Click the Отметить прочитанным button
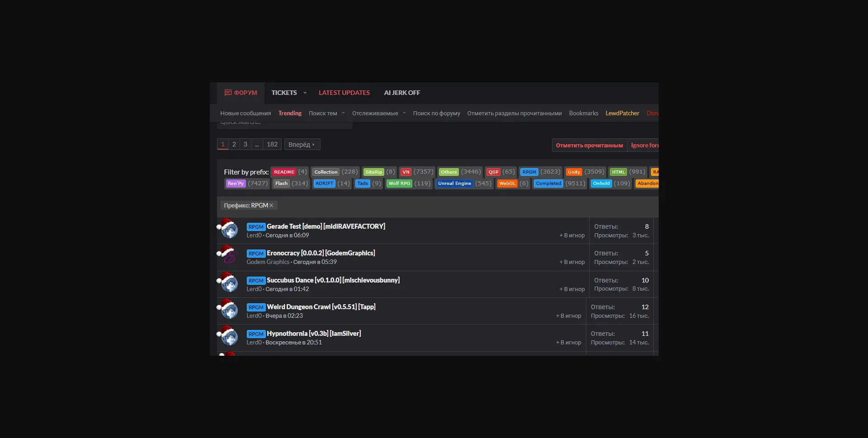The height and width of the screenshot is (438, 868). click(x=589, y=146)
